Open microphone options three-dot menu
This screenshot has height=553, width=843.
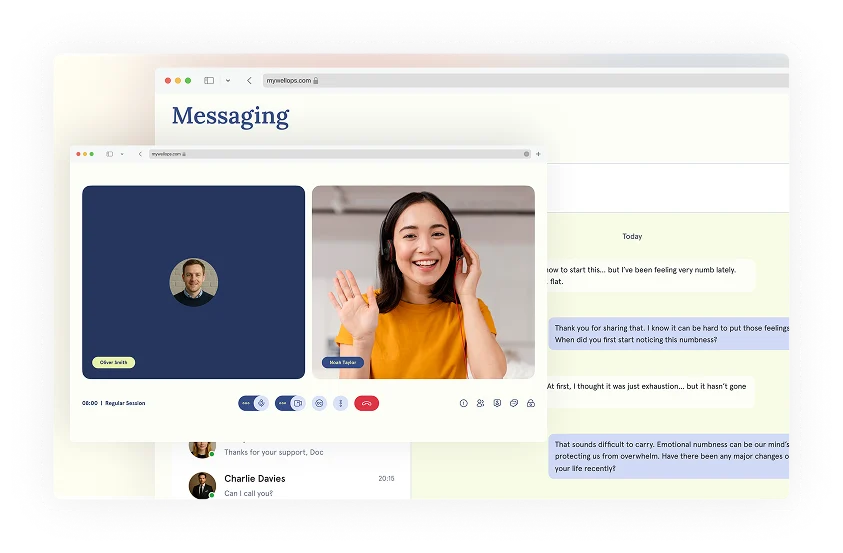click(246, 403)
